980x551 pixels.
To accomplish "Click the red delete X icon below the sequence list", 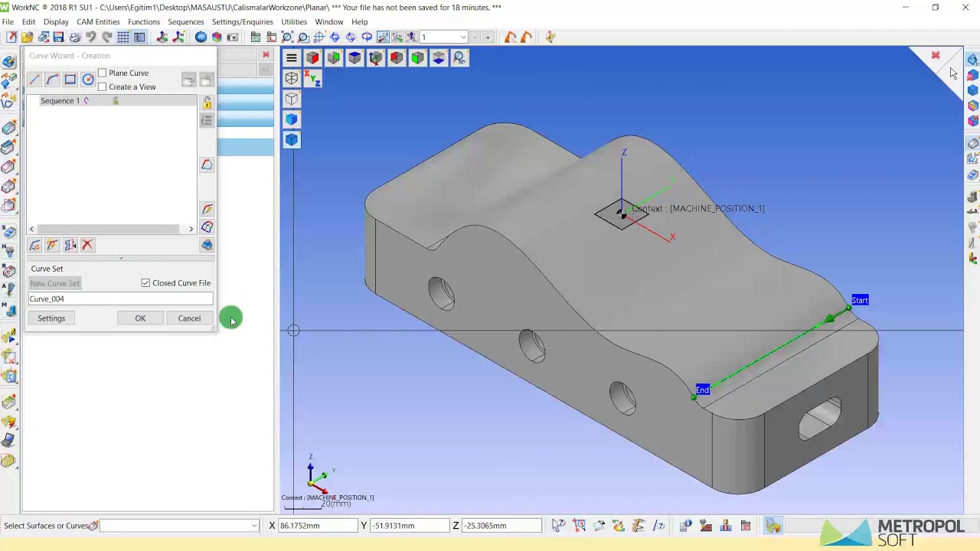I will tap(87, 245).
